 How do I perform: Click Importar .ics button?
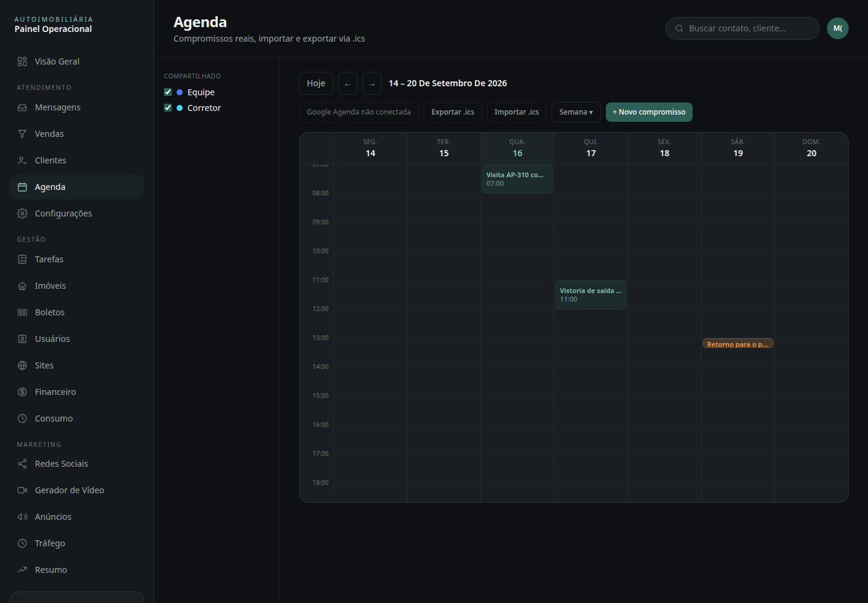click(x=517, y=112)
